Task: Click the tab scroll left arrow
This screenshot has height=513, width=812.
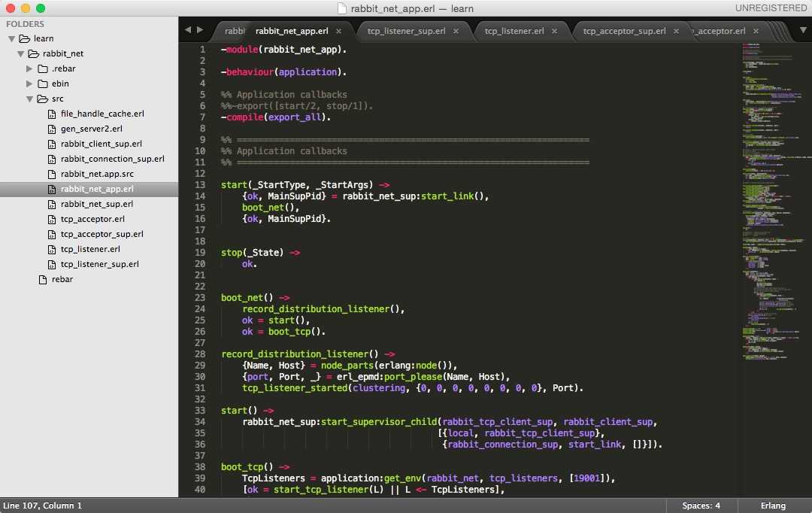Action: tap(187, 30)
